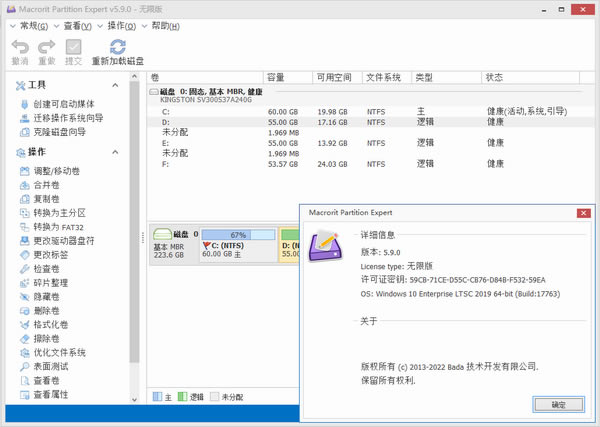Click the 主 blue legend swatch

[157, 397]
